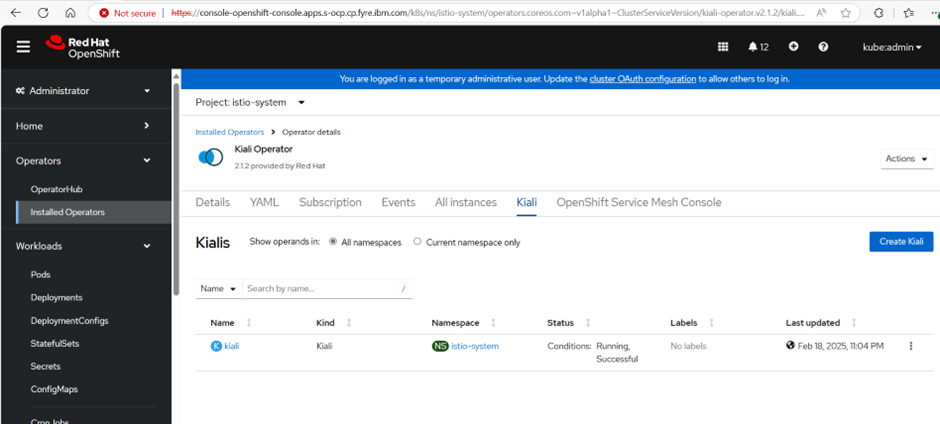Screen dimensions: 940x424
Task: Open browser favorites list icon
Action: (909, 13)
